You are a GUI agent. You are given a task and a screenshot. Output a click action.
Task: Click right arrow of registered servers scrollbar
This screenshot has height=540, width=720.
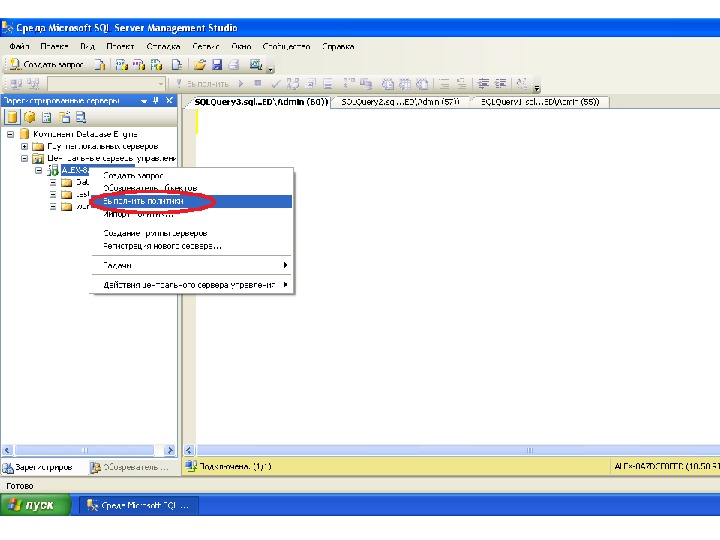(170, 450)
